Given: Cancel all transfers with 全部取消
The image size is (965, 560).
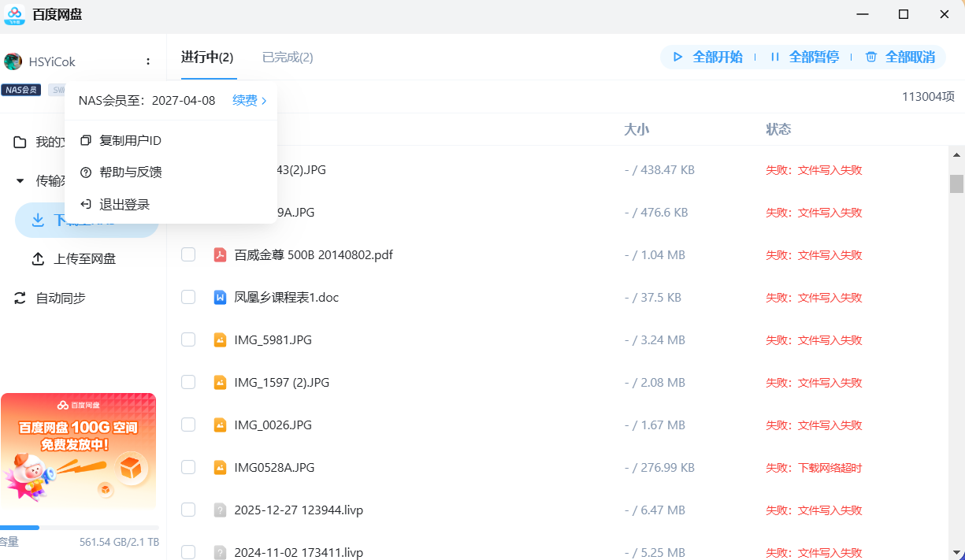Looking at the screenshot, I should 900,57.
